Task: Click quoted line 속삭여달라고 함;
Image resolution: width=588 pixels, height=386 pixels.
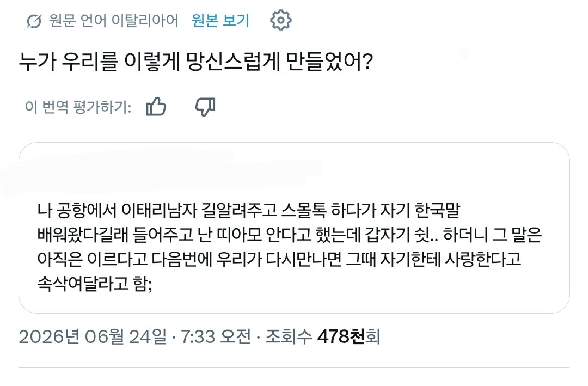Action: click(95, 284)
